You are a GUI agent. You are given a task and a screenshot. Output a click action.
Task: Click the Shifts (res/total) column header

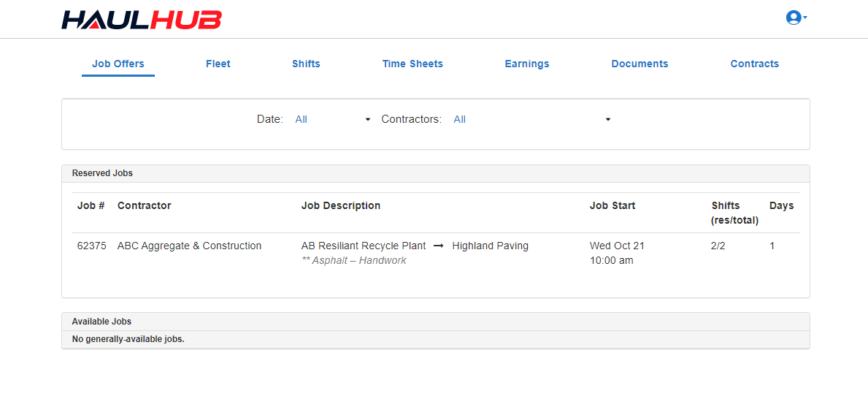[x=734, y=213]
